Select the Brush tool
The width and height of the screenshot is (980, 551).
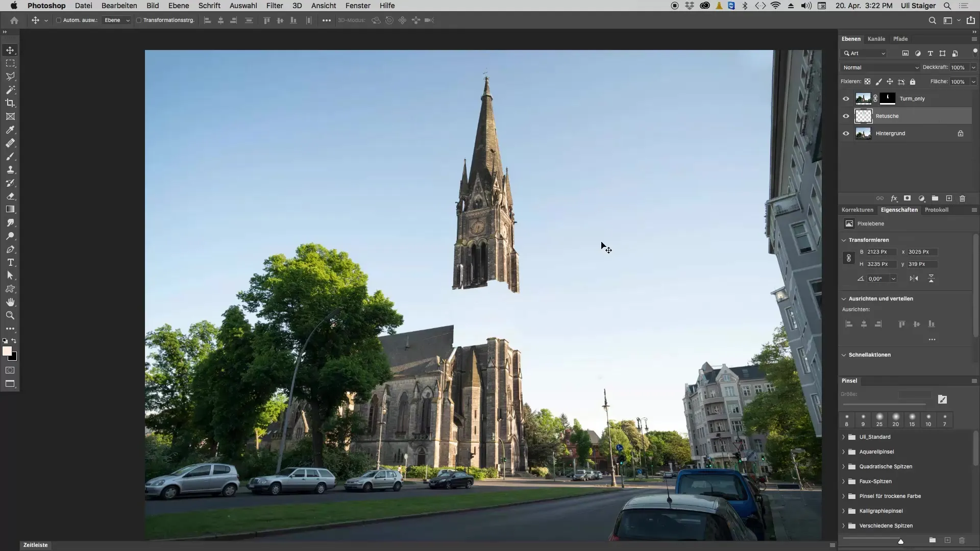point(10,156)
